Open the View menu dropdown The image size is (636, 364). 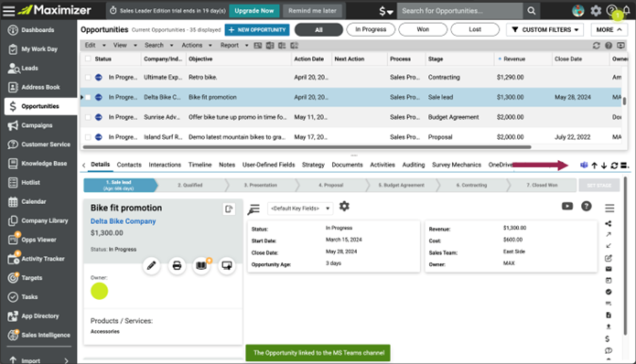point(124,46)
